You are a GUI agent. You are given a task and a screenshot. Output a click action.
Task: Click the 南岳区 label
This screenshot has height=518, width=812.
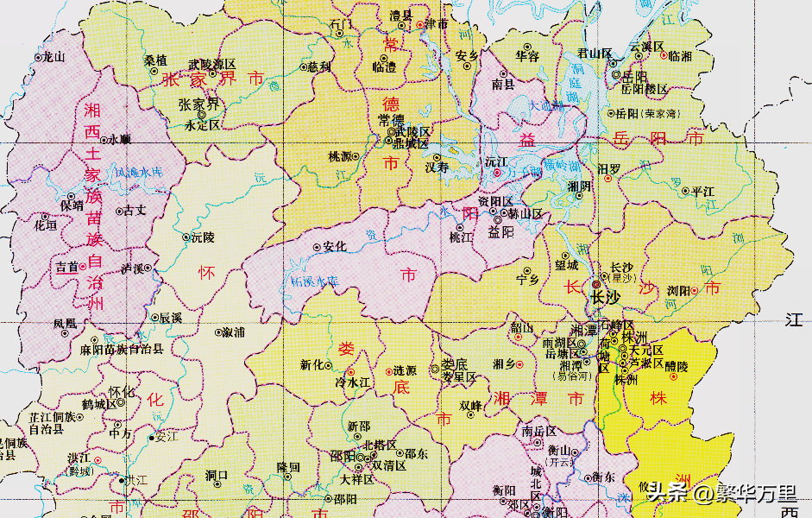coord(539,431)
